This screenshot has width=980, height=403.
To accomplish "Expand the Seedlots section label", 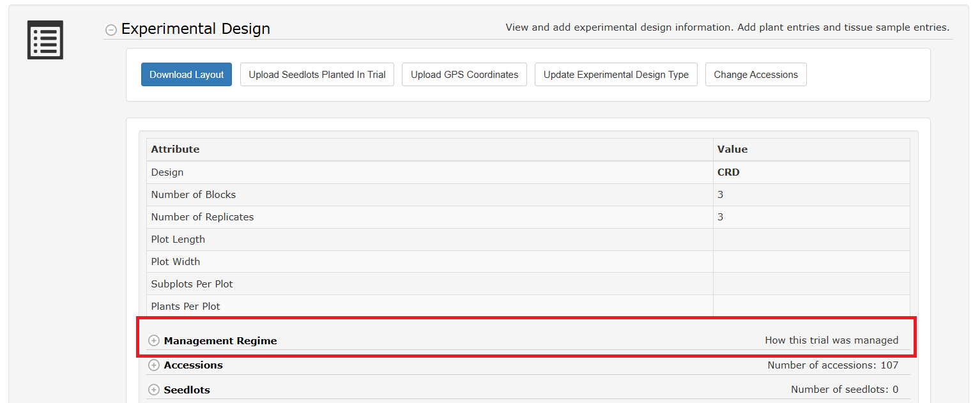I will [x=187, y=390].
